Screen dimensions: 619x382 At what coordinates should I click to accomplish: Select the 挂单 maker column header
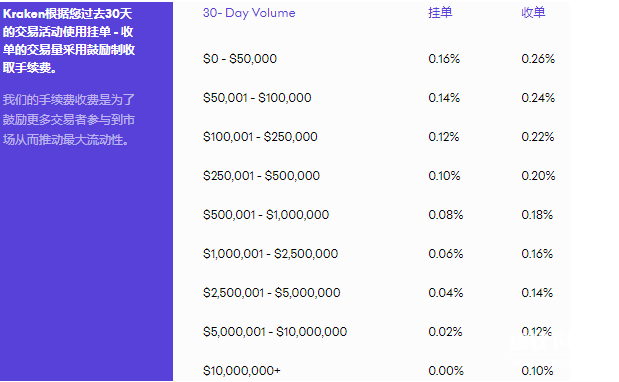(x=440, y=13)
